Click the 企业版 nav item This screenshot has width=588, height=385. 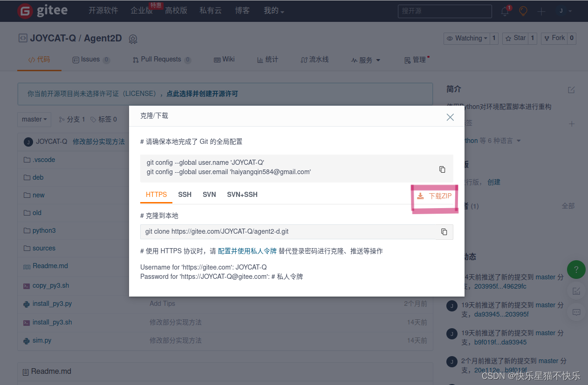pyautogui.click(x=142, y=11)
